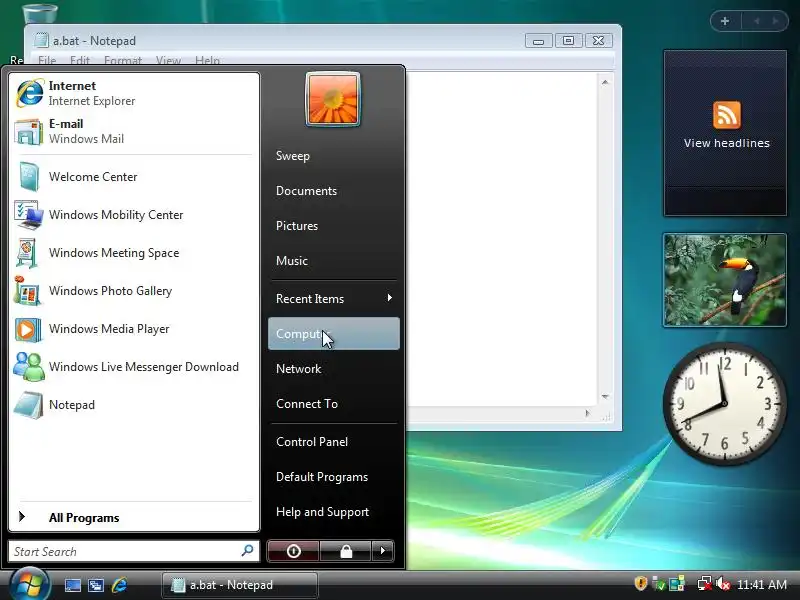The width and height of the screenshot is (800, 600).
Task: Click Notepad vertical scrollbar down arrow
Action: 605,396
